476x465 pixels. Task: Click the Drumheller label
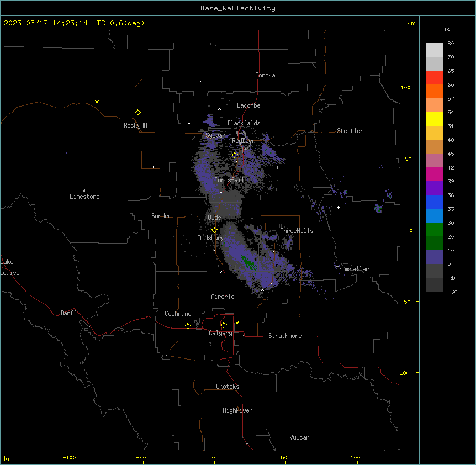[x=352, y=269]
